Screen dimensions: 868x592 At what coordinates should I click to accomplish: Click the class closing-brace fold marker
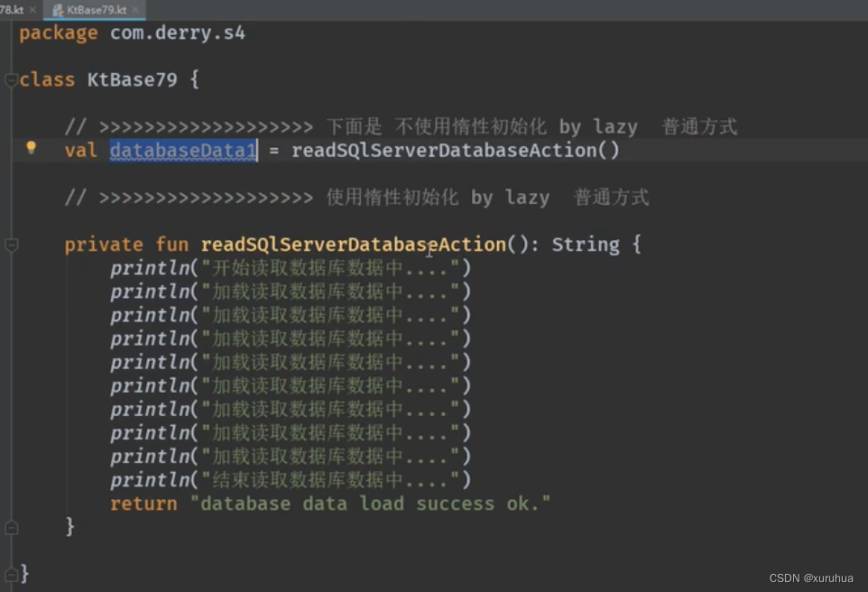click(11, 575)
